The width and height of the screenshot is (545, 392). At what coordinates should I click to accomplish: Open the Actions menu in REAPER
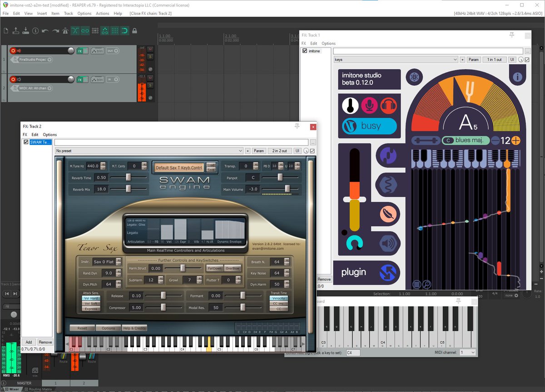click(103, 13)
